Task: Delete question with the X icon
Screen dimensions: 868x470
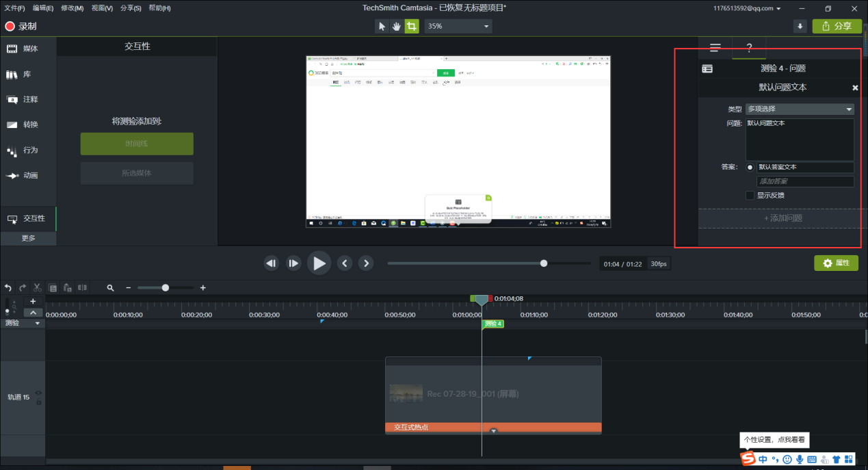Action: click(855, 88)
